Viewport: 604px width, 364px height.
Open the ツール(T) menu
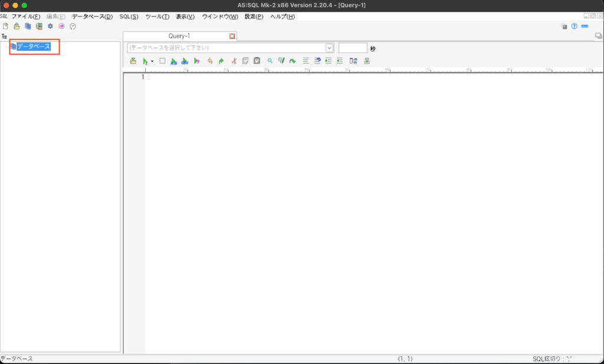157,17
